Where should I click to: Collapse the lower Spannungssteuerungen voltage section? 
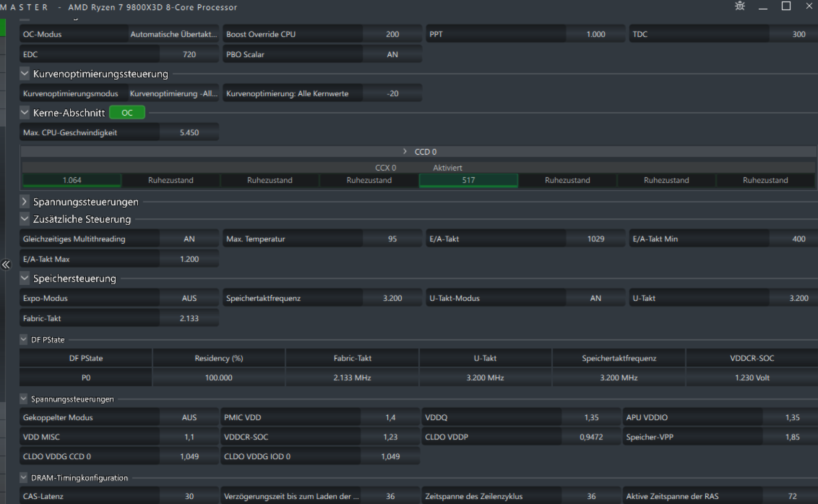click(x=24, y=399)
